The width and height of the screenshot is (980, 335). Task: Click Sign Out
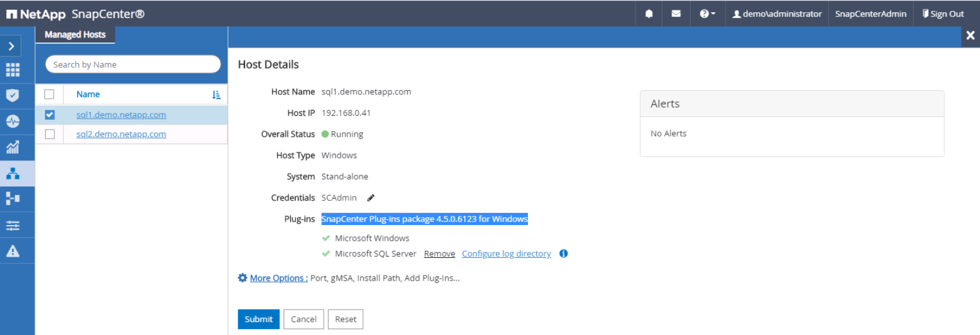coord(943,13)
